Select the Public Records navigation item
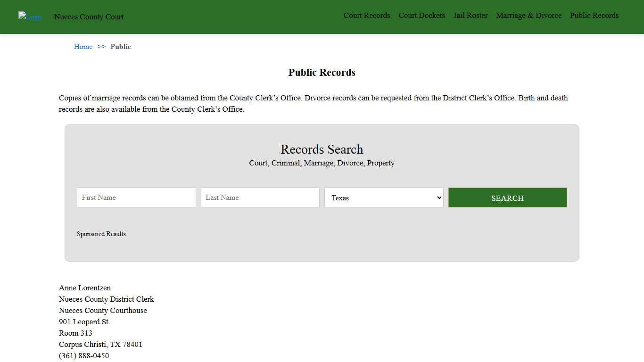This screenshot has width=644, height=362. click(594, 16)
